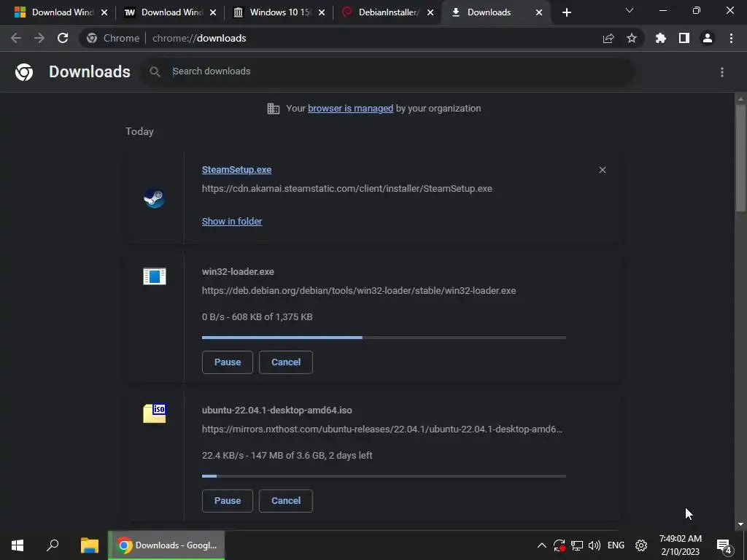Toggle the side panel icon
This screenshot has height=560, width=747.
(684, 38)
